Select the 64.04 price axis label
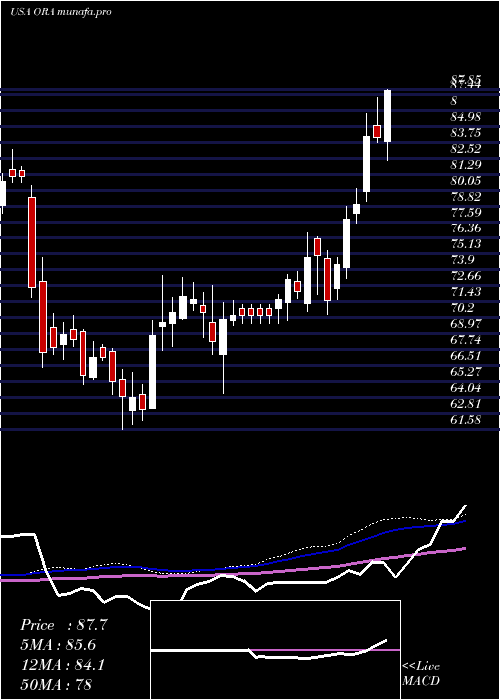500x700 pixels. pyautogui.click(x=466, y=388)
